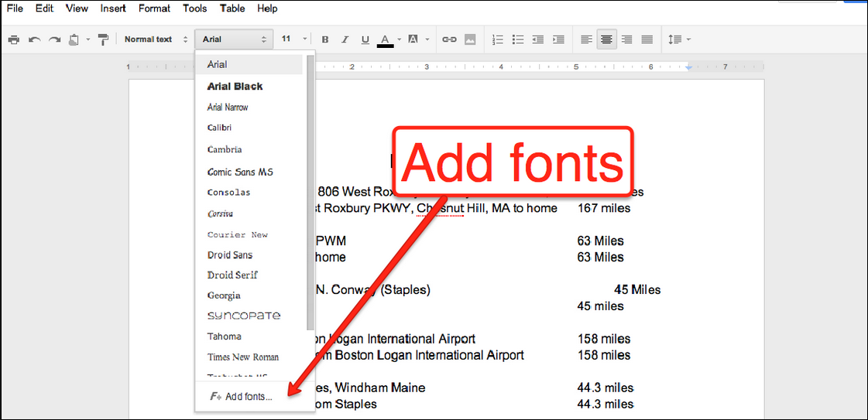
Task: Open the clipboard dropdown arrow
Action: (88, 39)
